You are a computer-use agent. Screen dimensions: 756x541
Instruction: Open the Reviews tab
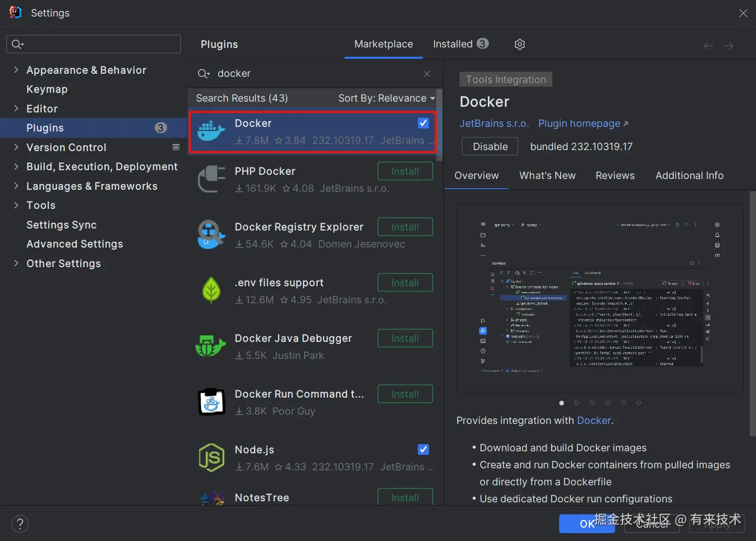point(615,175)
